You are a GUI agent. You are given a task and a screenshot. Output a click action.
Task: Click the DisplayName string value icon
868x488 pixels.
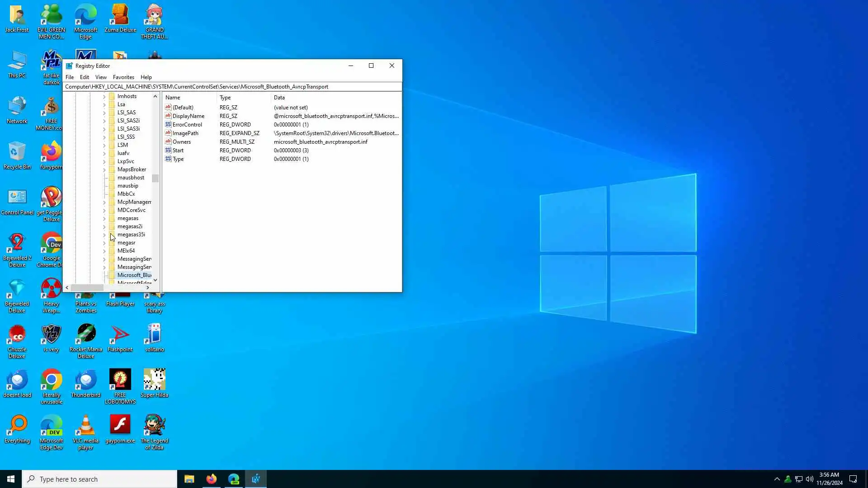coord(168,116)
